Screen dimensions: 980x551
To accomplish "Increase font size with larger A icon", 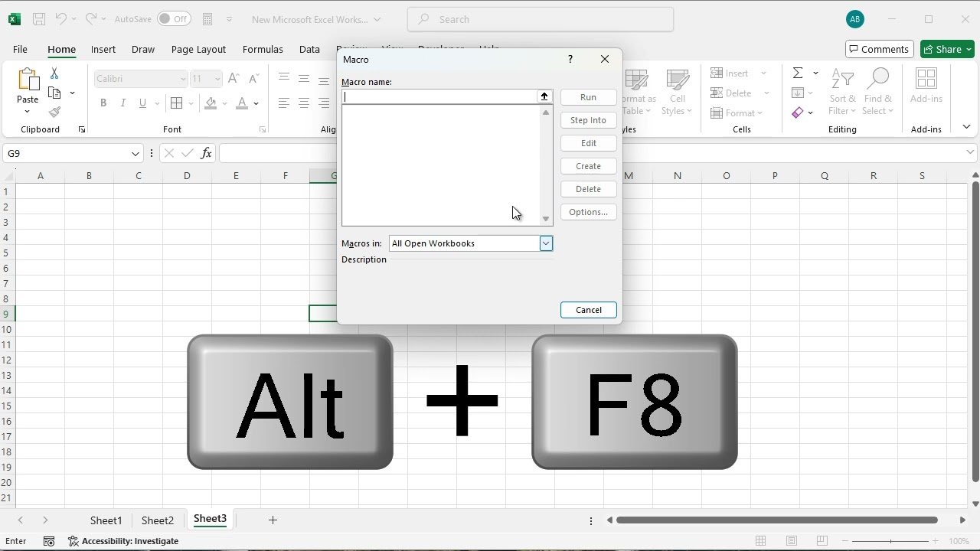I will pos(234,78).
